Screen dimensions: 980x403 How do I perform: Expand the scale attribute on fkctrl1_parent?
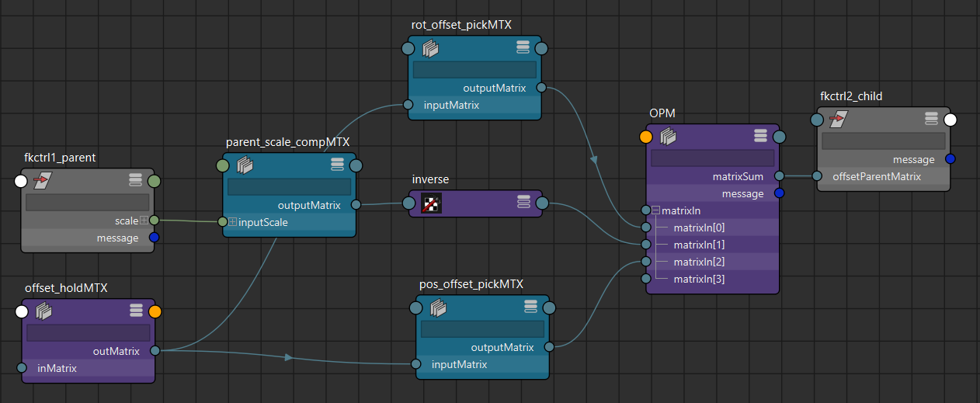[x=144, y=221]
